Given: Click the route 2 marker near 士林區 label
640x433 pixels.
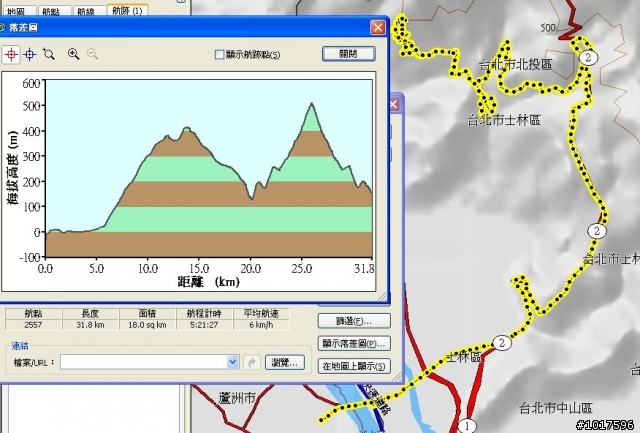Looking at the screenshot, I should (502, 343).
